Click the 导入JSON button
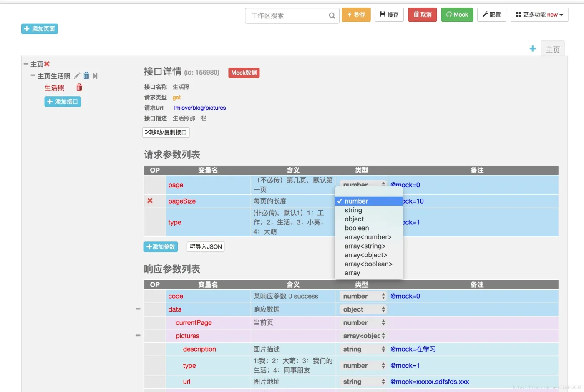584x392 pixels. tap(206, 247)
